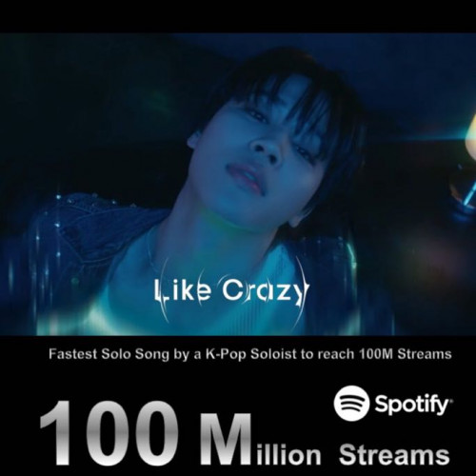
Task: Select the Spotify wordmark text
Action: point(413,405)
